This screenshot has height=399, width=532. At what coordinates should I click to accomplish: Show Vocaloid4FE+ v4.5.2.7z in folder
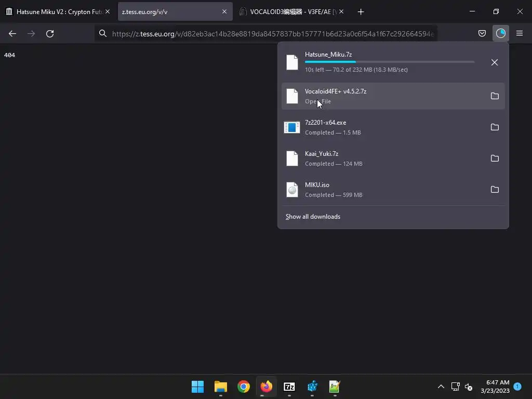point(495,96)
